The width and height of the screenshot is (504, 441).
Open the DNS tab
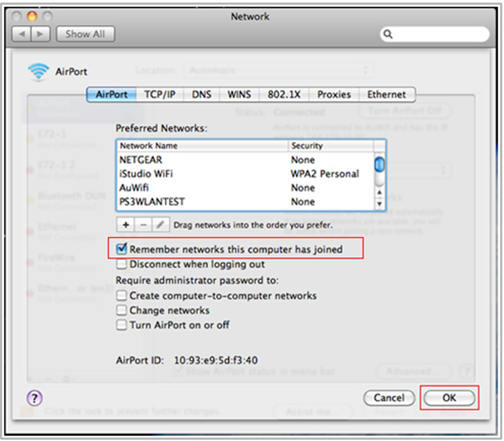pos(201,94)
